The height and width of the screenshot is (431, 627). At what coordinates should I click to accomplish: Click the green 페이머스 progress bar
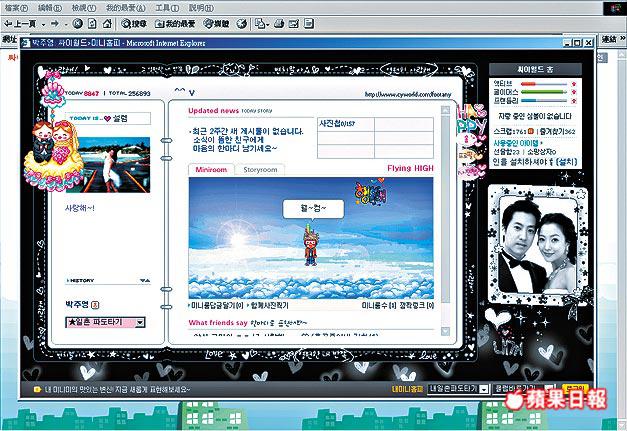pos(544,92)
